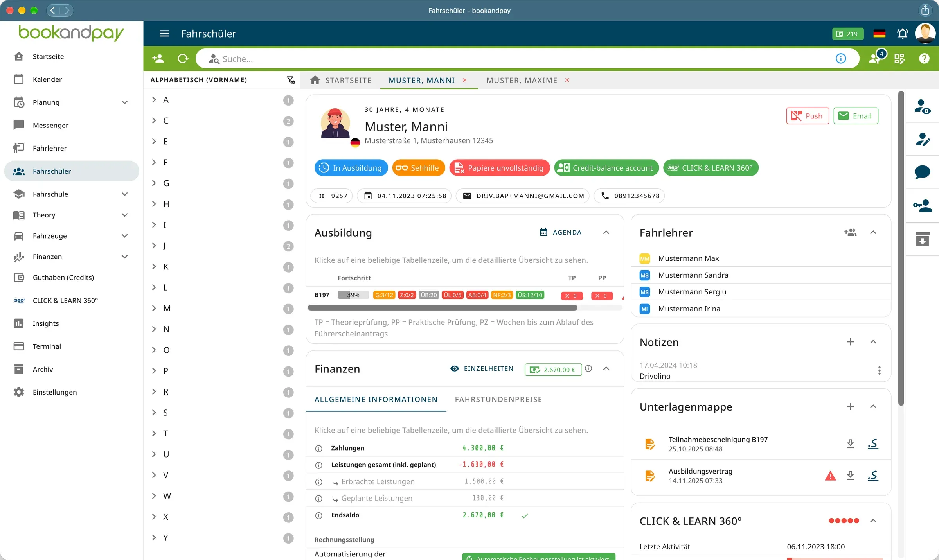Open the student view eye icon in right rail
939x560 pixels.
922,106
